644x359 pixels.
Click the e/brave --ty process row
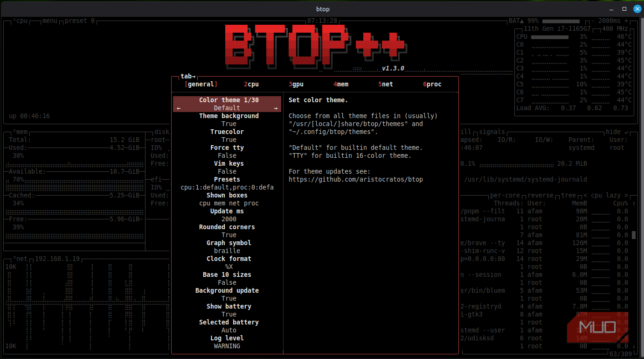coord(544,243)
